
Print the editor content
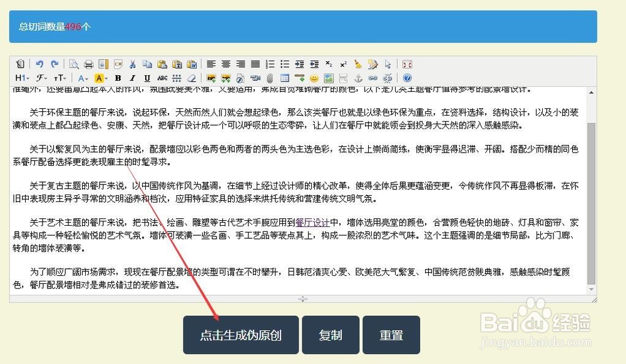point(89,64)
